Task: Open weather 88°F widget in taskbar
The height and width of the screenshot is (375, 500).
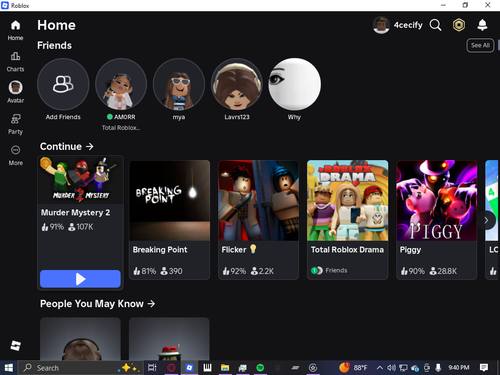Action: tap(354, 368)
